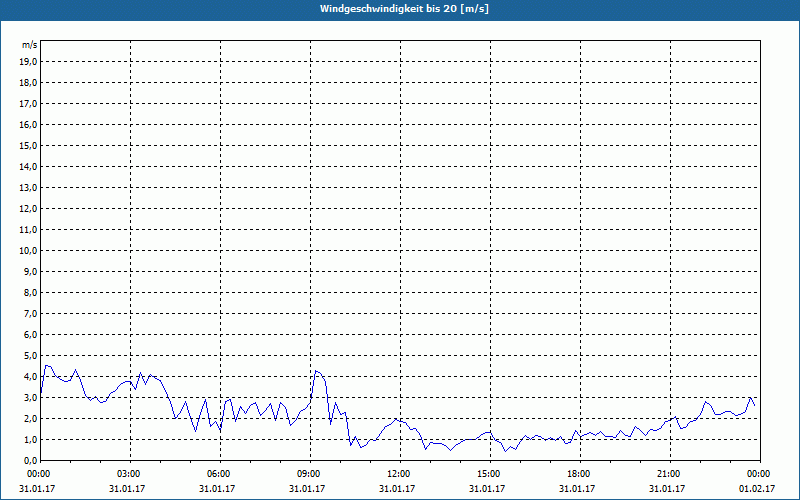This screenshot has width=800, height=500.
Task: Click the '11,0' y-axis tick label
Action: pos(28,230)
